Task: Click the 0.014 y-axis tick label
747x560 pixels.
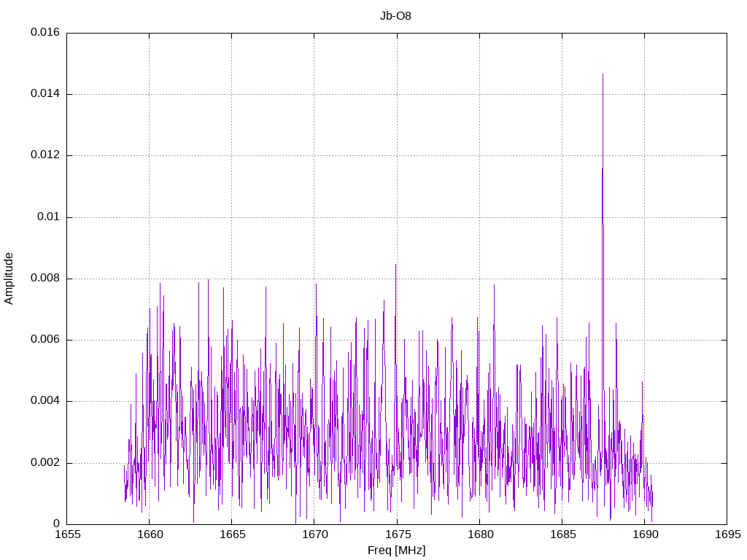Action: pos(45,94)
